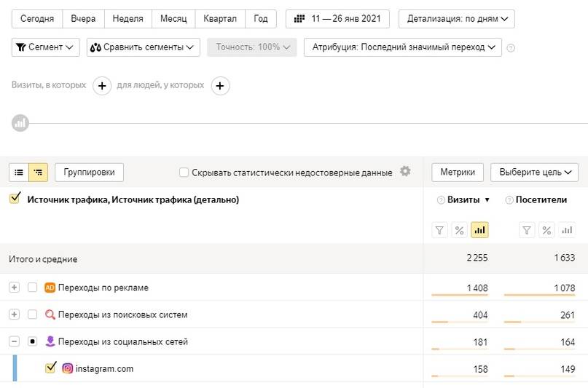This screenshot has width=588, height=388.
Task: Click filter icon under Визиты column
Action: point(439,230)
